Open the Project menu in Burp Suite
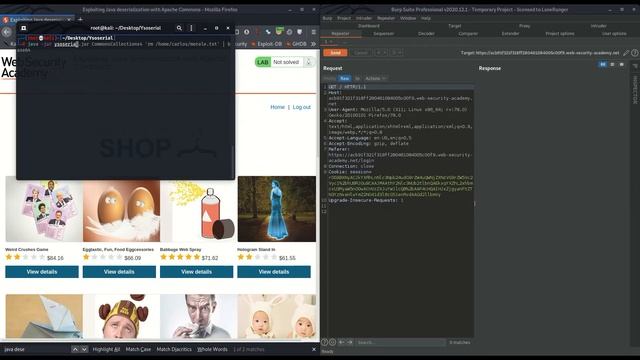Screen dimensions: 640x360 [344, 18]
